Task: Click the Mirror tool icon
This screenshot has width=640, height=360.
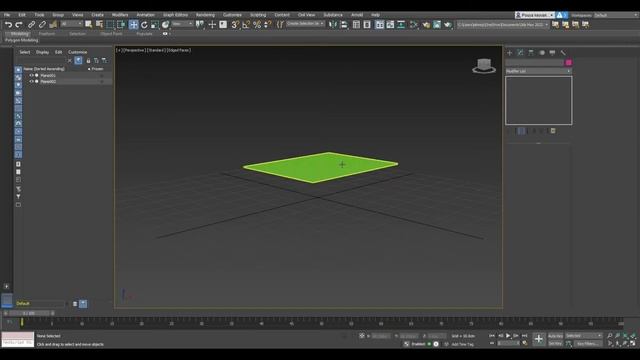Action: [333, 24]
